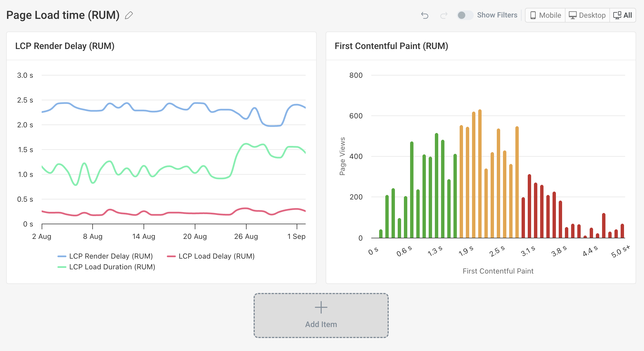The image size is (644, 351).
Task: Click the 3.1 s axis label
Action: (x=528, y=251)
